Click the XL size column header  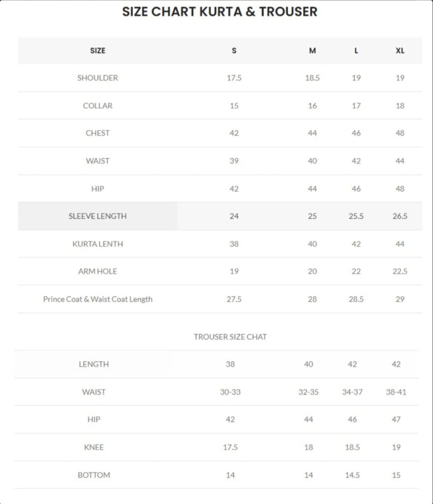400,50
